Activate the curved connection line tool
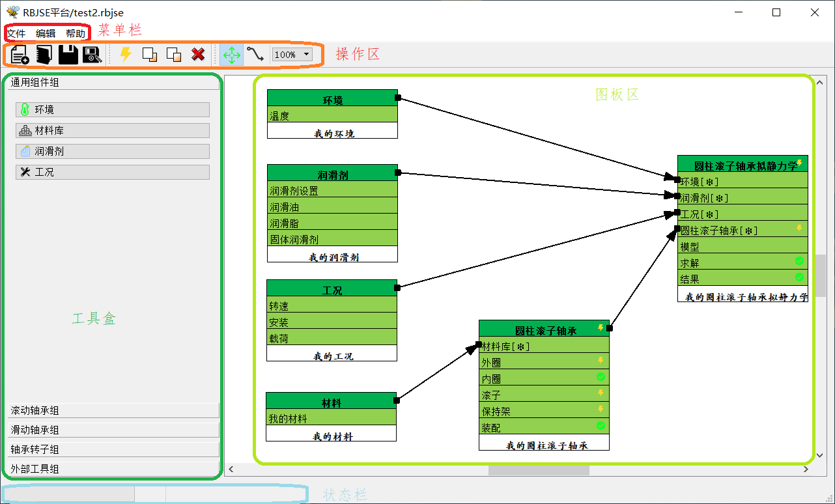The width and height of the screenshot is (835, 504). coord(255,55)
